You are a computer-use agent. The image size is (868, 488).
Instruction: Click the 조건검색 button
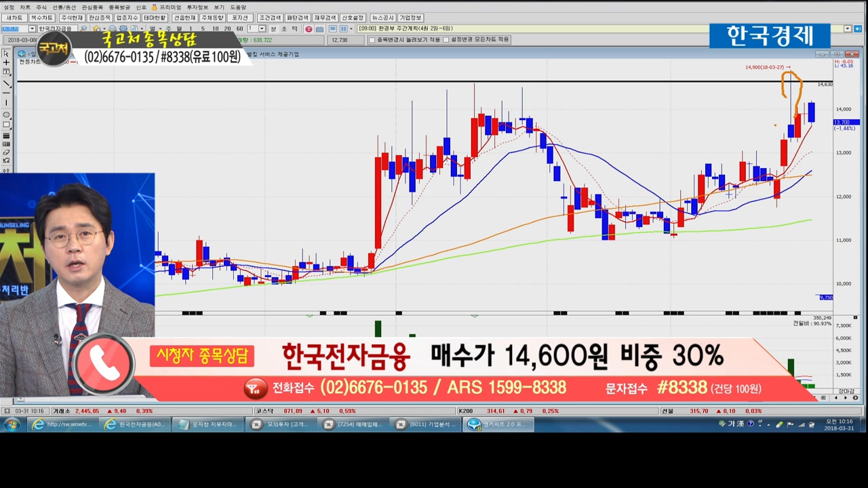click(x=269, y=18)
